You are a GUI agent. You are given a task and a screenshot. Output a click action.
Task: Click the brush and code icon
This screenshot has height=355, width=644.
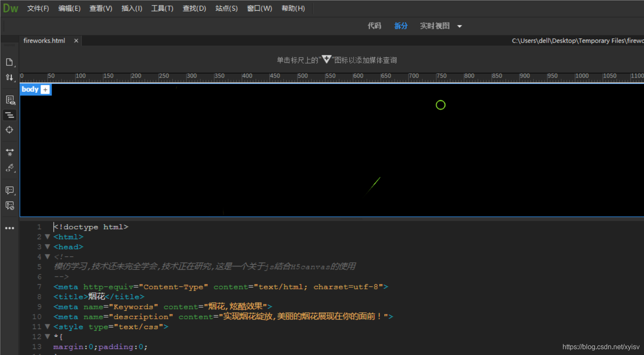point(9,168)
